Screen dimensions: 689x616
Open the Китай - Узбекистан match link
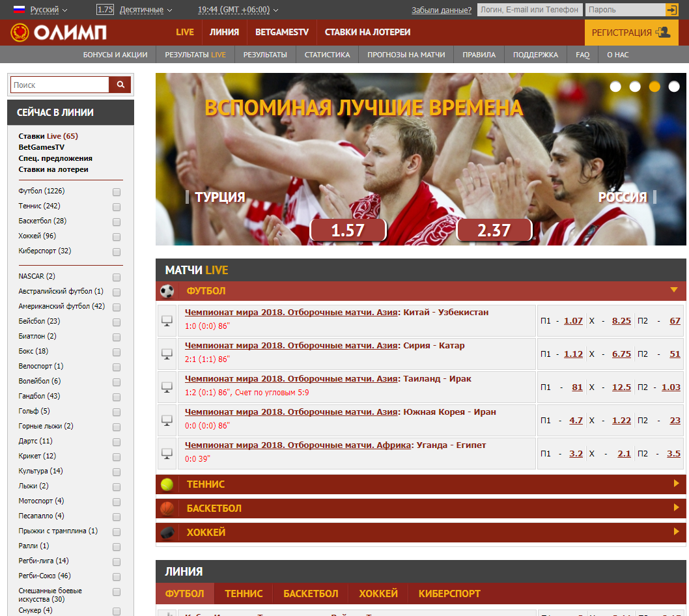coord(337,313)
